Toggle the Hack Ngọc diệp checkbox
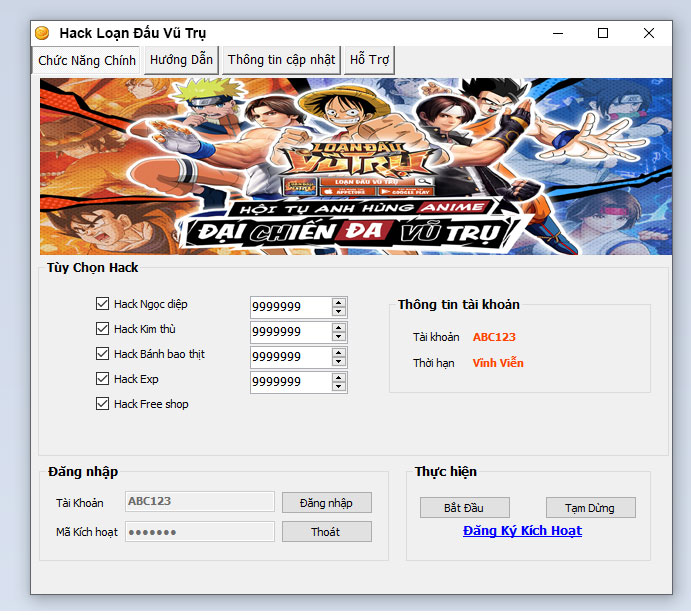Image resolution: width=691 pixels, height=615 pixels. point(102,304)
